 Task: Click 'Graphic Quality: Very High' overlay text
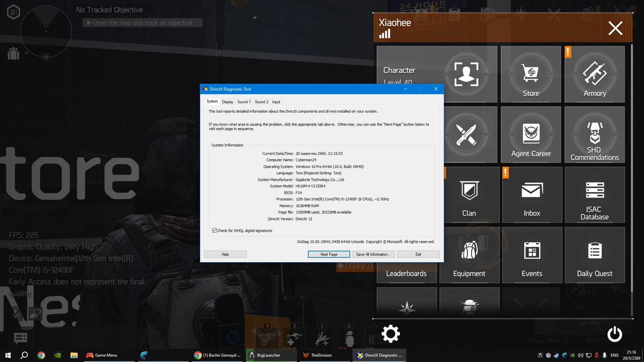pyautogui.click(x=53, y=247)
